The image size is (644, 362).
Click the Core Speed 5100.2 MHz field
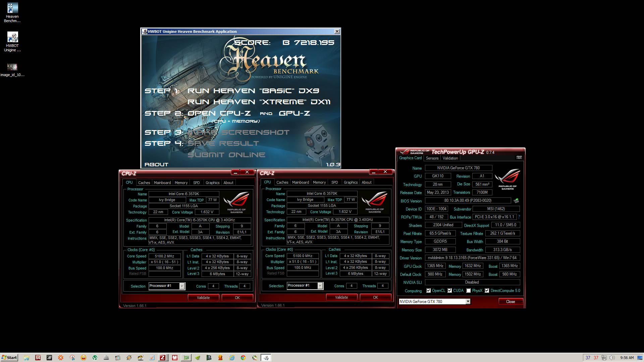(x=164, y=256)
